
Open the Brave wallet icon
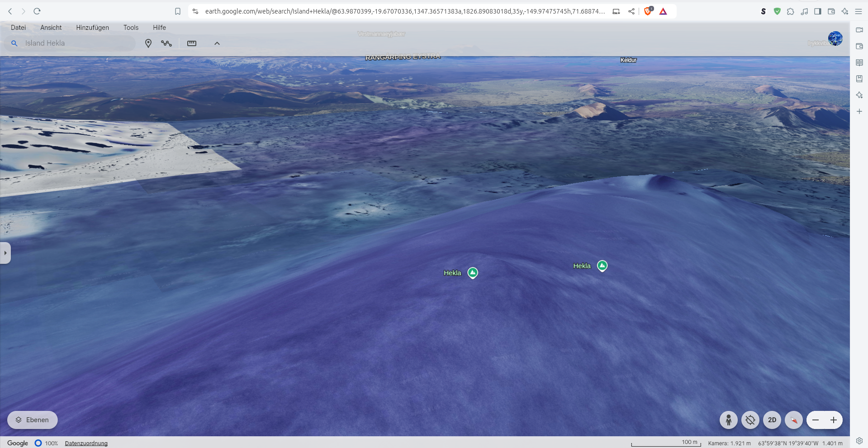coord(831,11)
